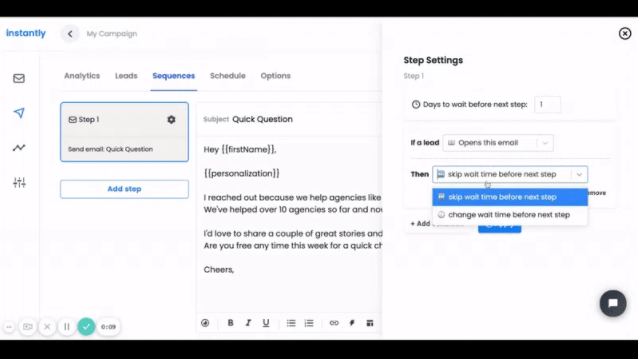Click the lightning bolt variables icon
Screen dimensions: 639x360
coord(352,323)
